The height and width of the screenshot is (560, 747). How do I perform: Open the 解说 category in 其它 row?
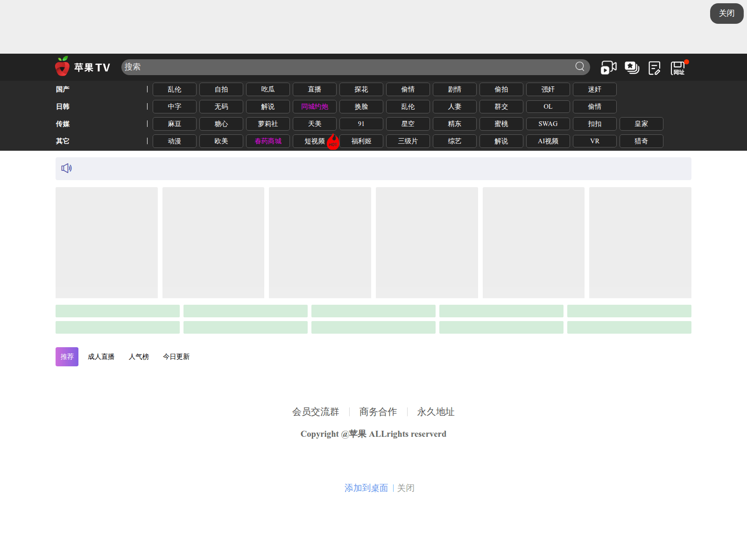pos(501,141)
